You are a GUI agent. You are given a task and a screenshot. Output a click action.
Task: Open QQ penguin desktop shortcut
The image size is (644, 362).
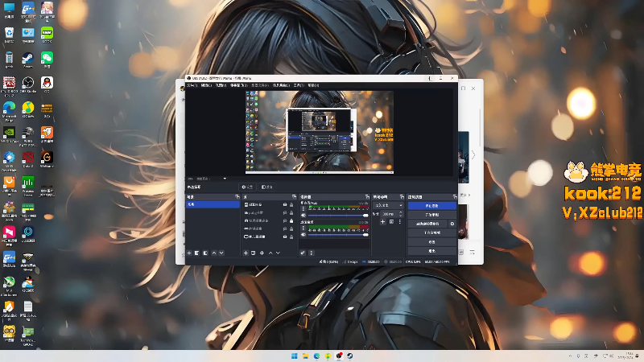pyautogui.click(x=47, y=84)
